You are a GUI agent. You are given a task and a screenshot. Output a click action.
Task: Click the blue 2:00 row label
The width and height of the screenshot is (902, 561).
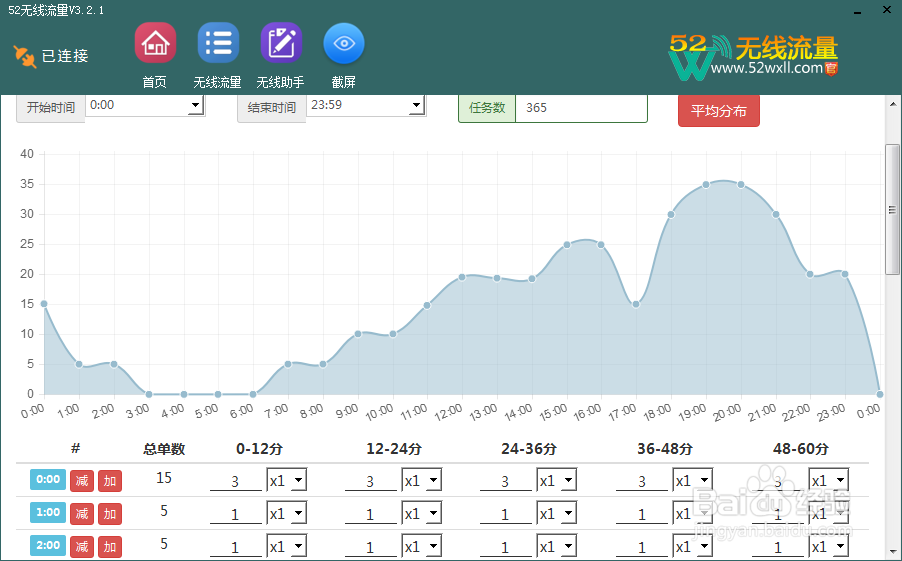click(x=48, y=545)
